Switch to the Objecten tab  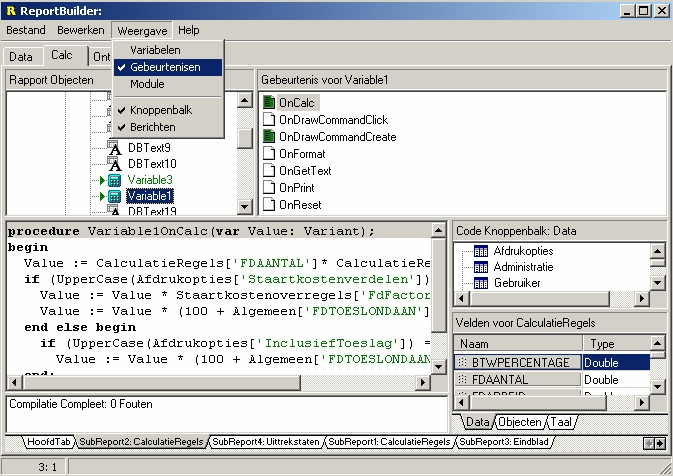520,422
